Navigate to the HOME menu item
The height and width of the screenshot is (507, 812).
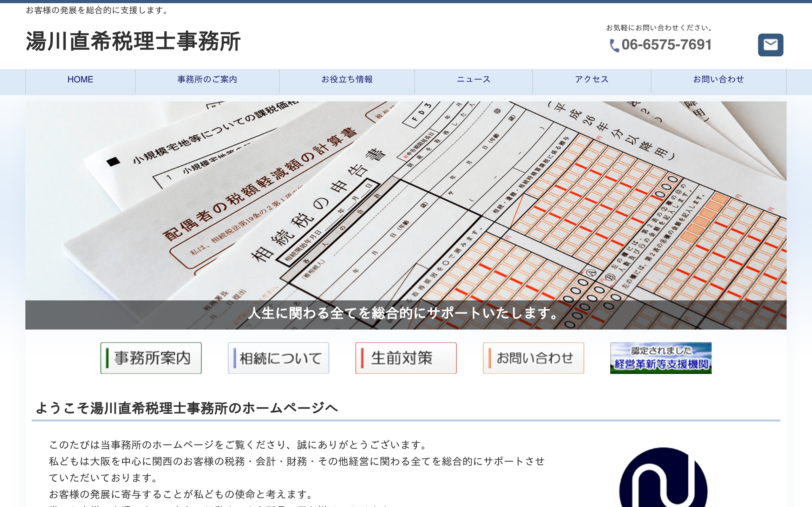(80, 80)
